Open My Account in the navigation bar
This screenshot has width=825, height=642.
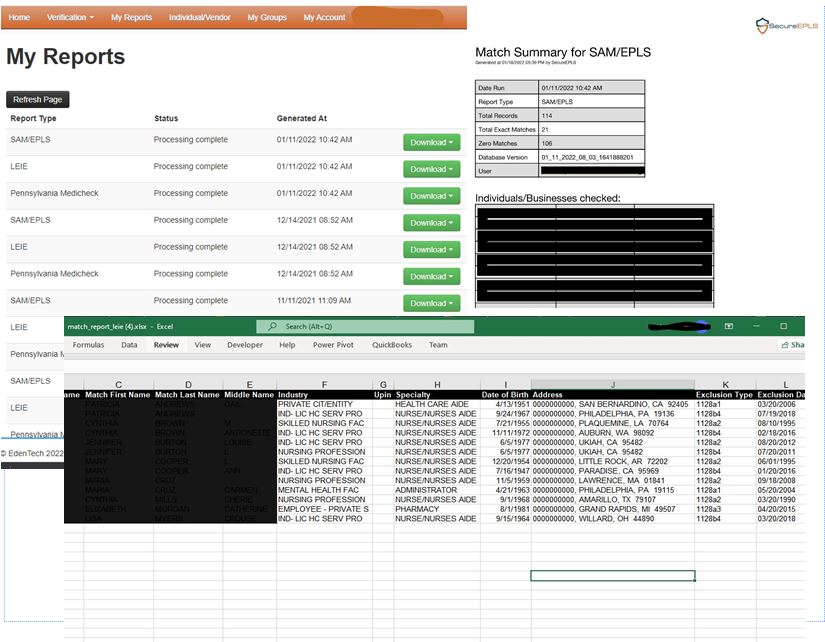click(324, 17)
